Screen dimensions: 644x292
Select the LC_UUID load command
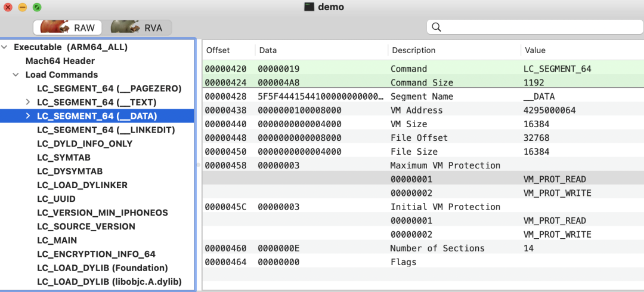tap(56, 199)
